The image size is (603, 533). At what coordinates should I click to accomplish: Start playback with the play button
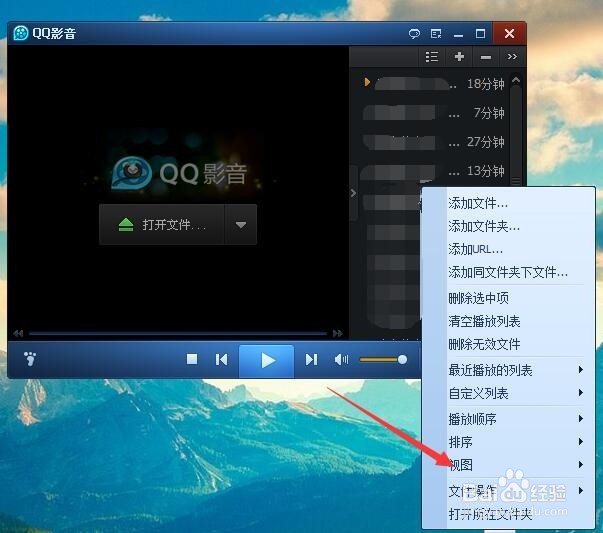click(x=267, y=361)
